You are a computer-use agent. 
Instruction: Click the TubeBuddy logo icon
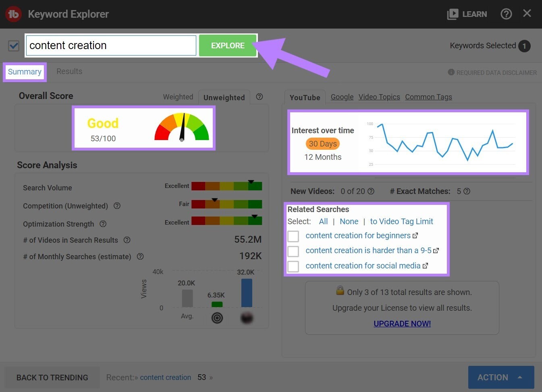(x=13, y=14)
